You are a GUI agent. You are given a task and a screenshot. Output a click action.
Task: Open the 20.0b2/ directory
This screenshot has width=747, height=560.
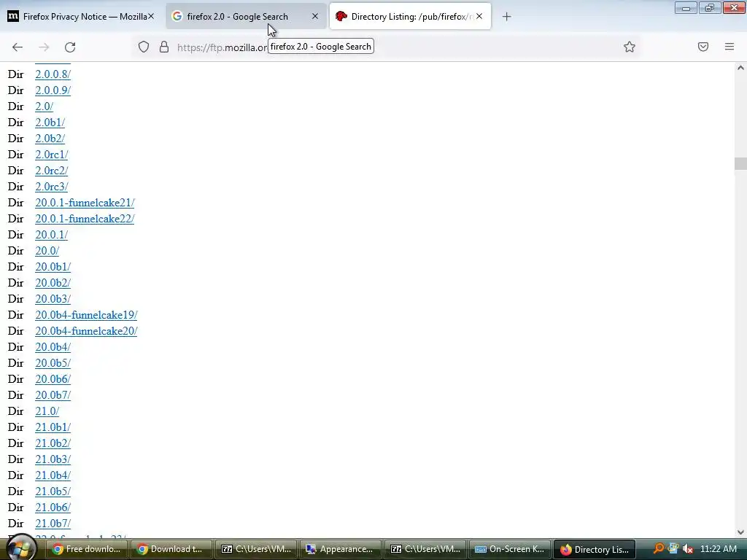tap(53, 283)
